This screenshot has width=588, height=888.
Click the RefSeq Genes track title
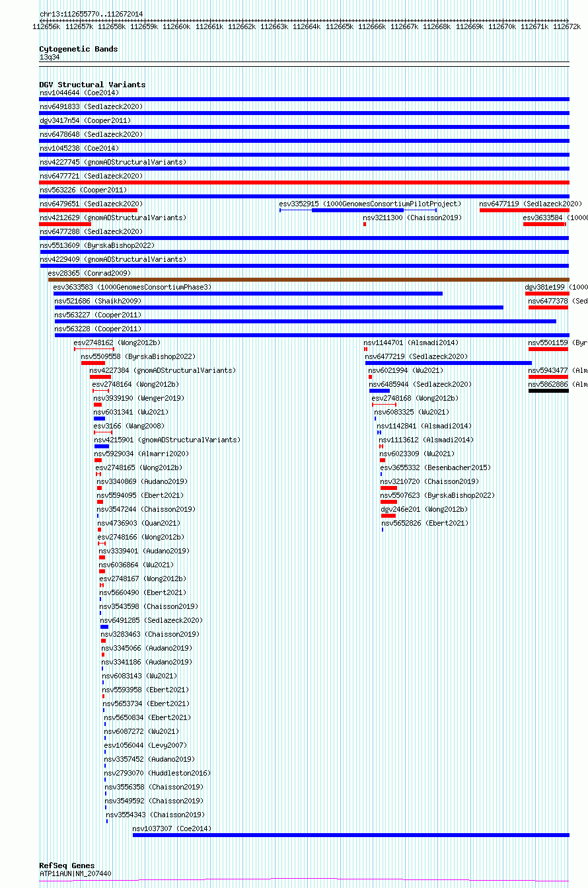[x=67, y=866]
